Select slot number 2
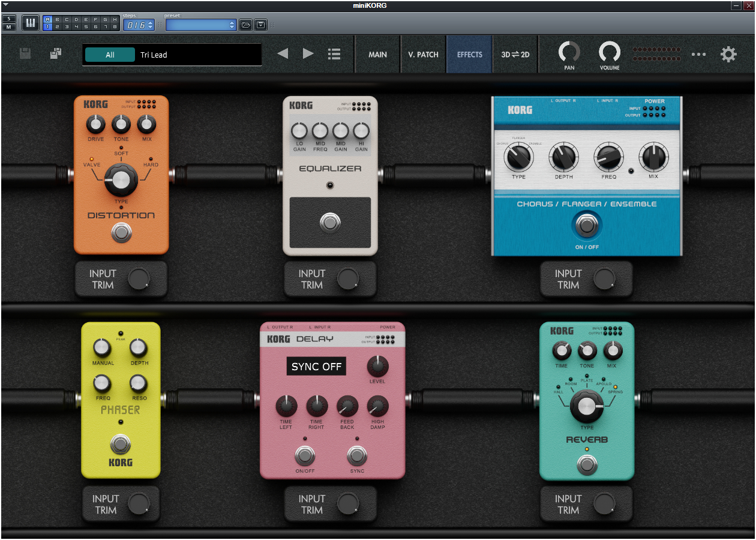Image resolution: width=756 pixels, height=540 pixels. tap(57, 27)
